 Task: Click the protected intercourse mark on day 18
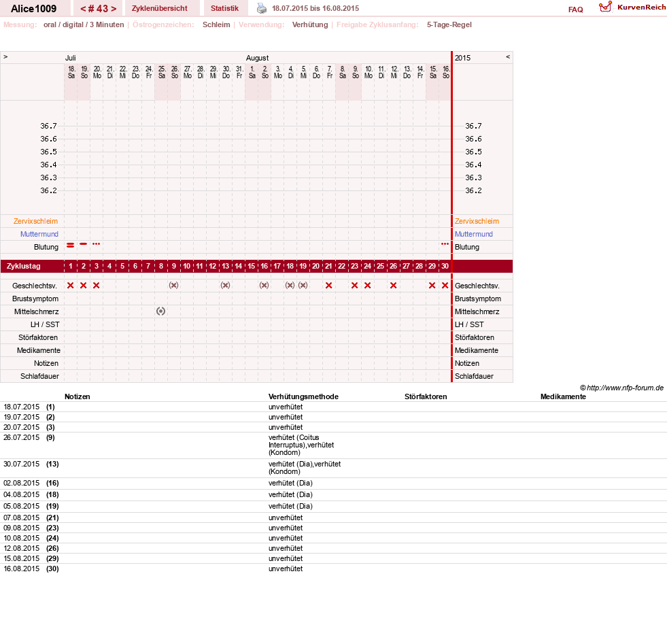290,286
